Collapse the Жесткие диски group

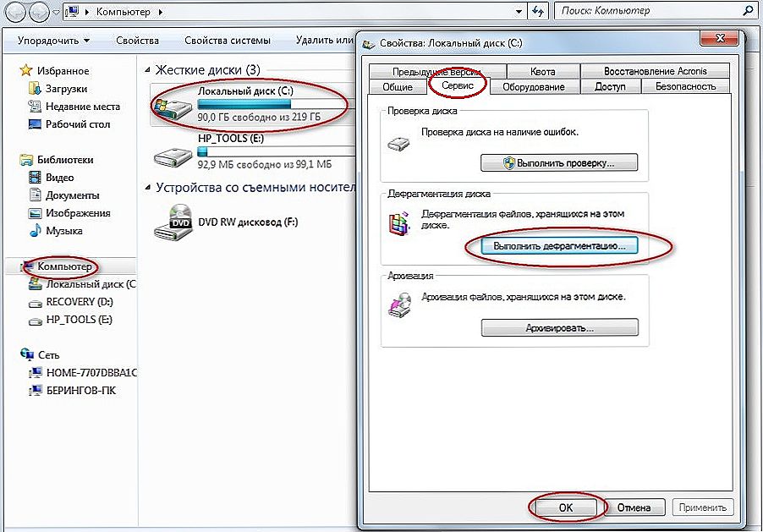pos(149,70)
